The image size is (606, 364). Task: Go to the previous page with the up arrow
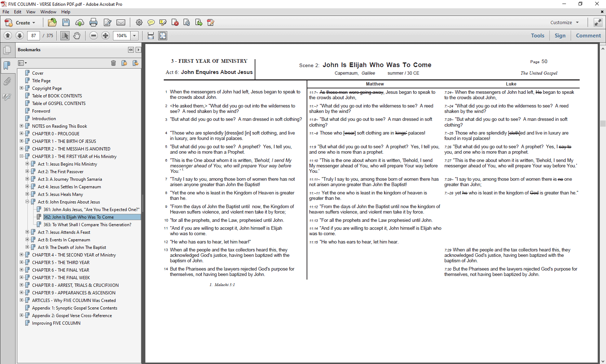[x=8, y=35]
